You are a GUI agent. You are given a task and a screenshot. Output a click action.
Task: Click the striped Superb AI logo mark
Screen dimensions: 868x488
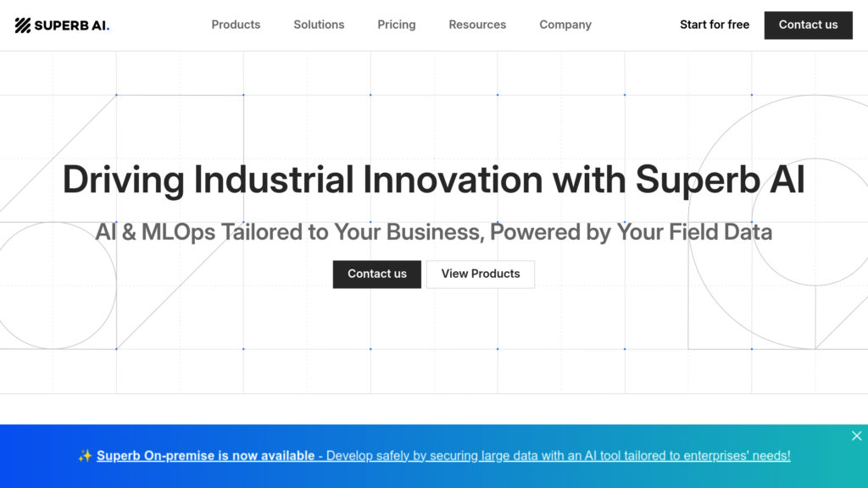[x=23, y=25]
